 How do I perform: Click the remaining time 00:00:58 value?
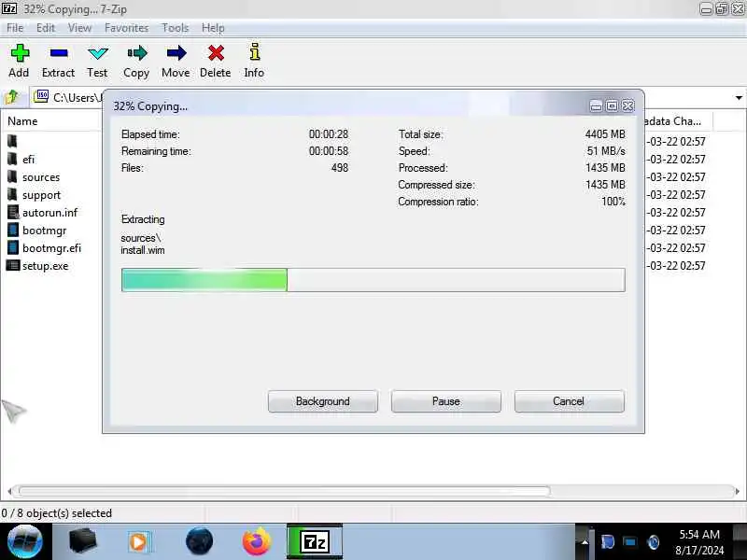[329, 151]
